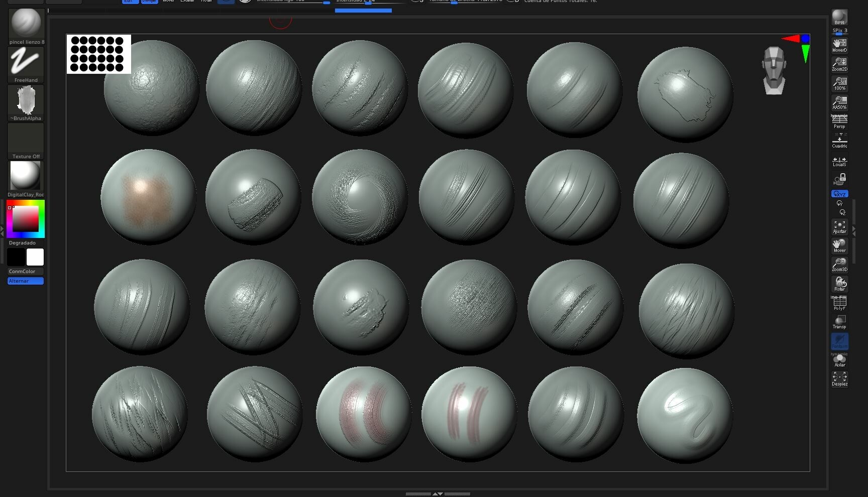Click the Despiez exploded-view icon
The width and height of the screenshot is (868, 497).
pyautogui.click(x=839, y=378)
